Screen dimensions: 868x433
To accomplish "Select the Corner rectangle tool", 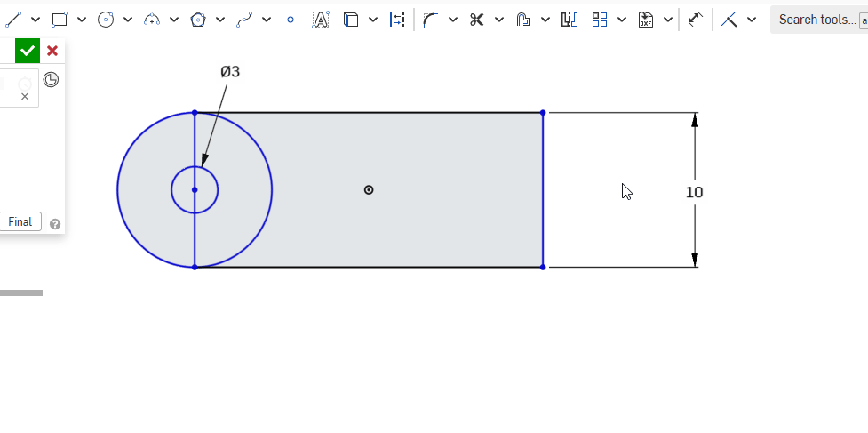I will tap(60, 20).
